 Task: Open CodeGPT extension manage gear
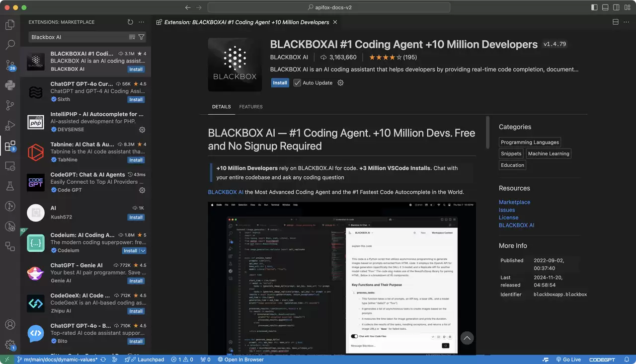coord(142,190)
